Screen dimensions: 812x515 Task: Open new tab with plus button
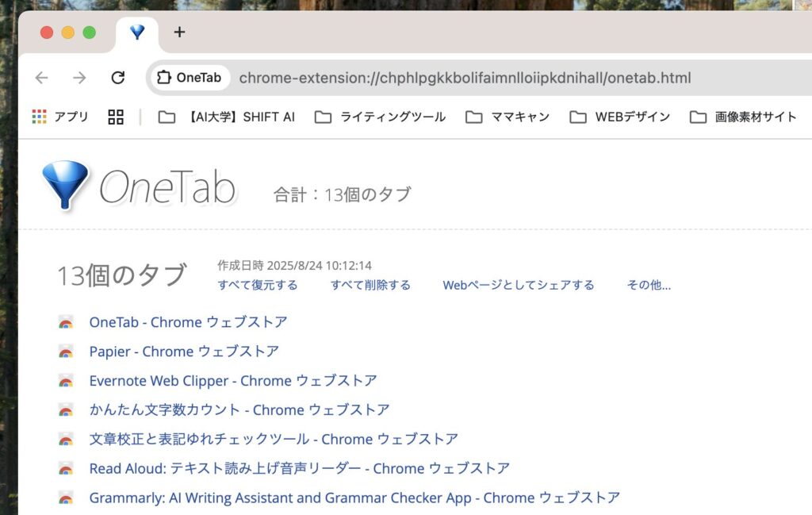pos(179,32)
